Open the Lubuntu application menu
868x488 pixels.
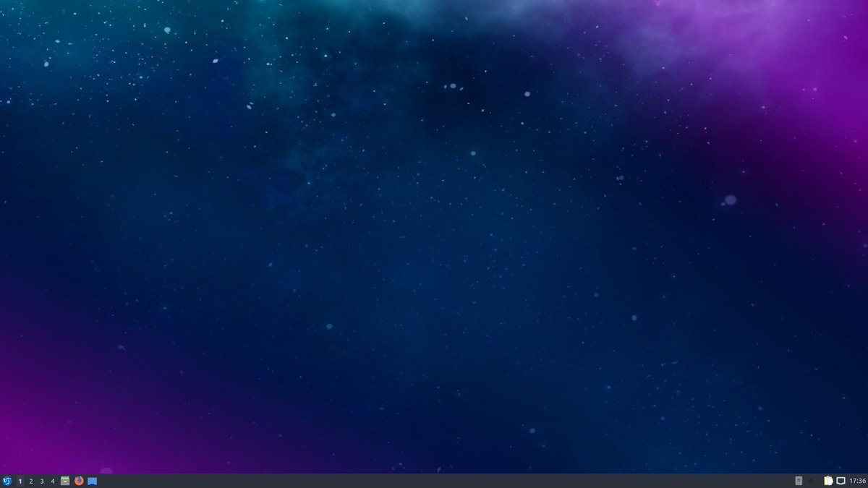click(7, 481)
